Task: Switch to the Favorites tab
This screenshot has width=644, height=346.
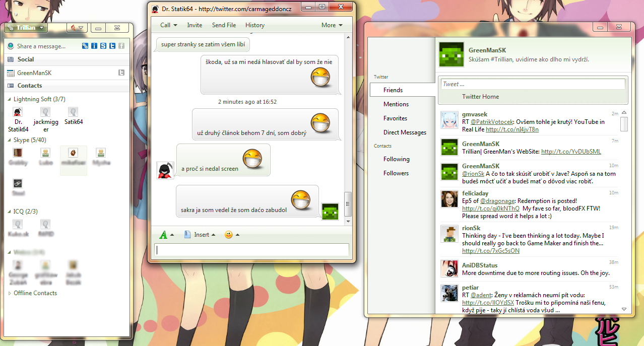Action: pyautogui.click(x=396, y=118)
